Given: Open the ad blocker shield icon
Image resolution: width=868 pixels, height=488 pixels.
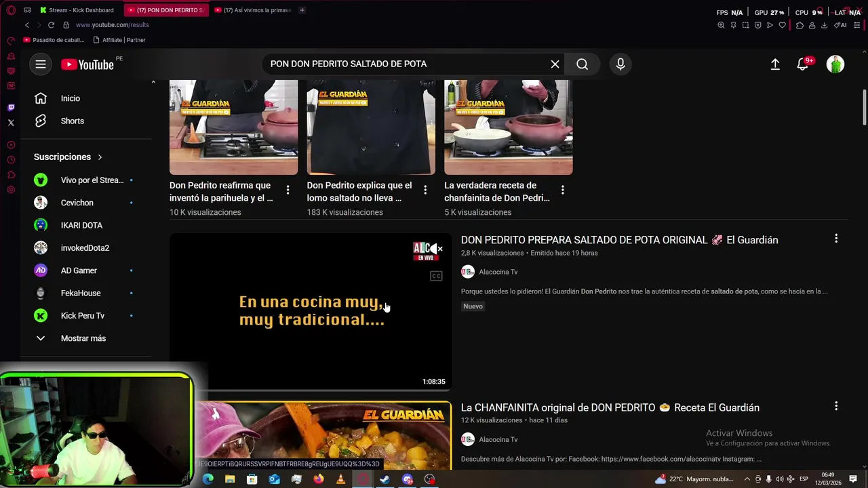Looking at the screenshot, I should coord(757,25).
